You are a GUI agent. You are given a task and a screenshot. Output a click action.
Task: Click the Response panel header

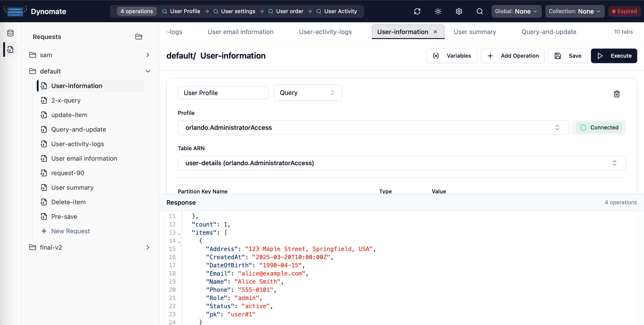coord(402,202)
